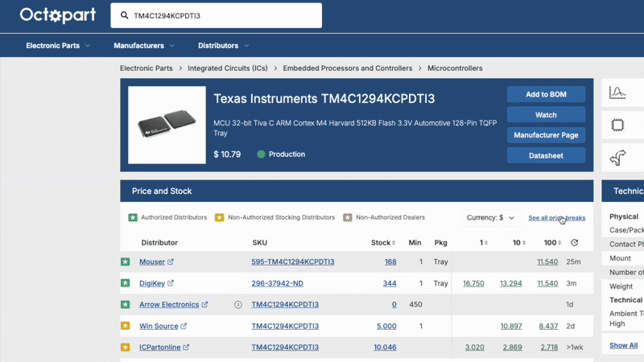Screen dimensions: 644x362
Task: Click ICPartonline price 3.020
Action: tap(474, 348)
